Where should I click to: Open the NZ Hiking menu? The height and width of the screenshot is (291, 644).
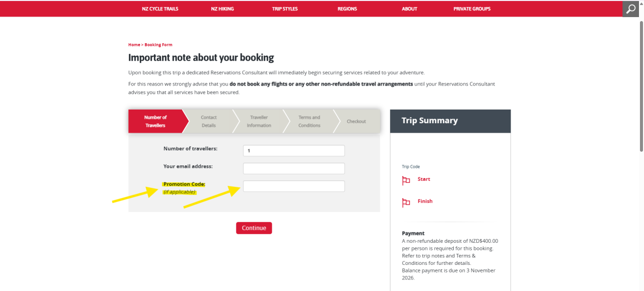click(222, 9)
